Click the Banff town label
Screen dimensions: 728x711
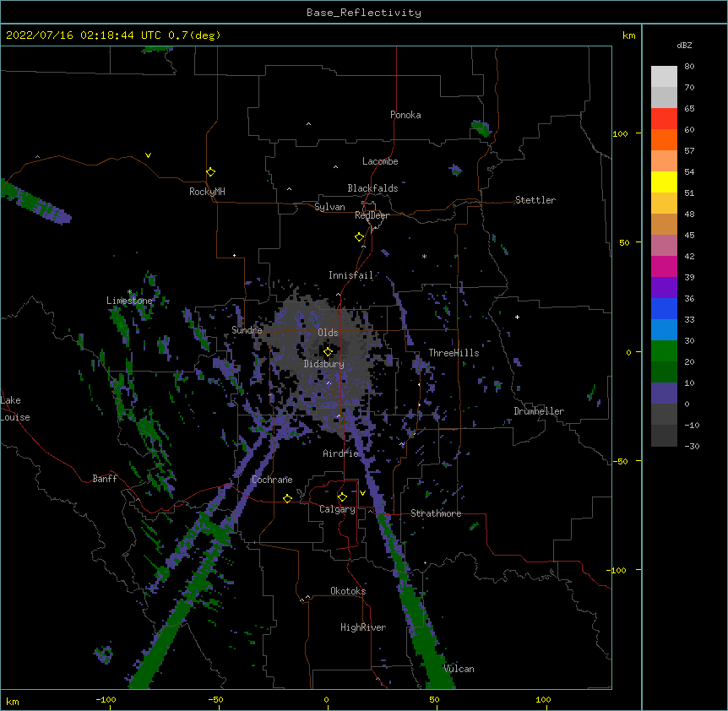[x=105, y=479]
